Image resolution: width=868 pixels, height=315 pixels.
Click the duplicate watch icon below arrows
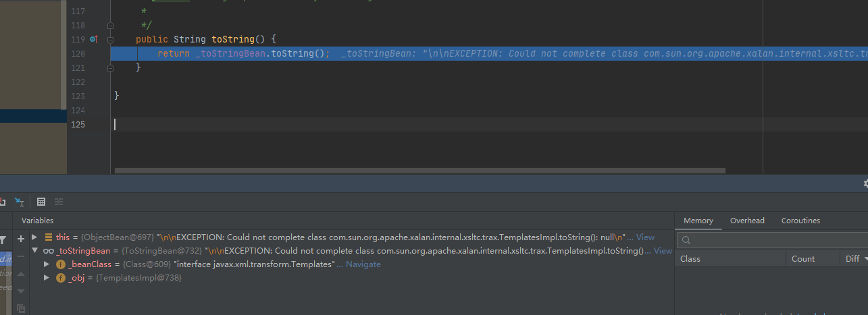[x=21, y=308]
